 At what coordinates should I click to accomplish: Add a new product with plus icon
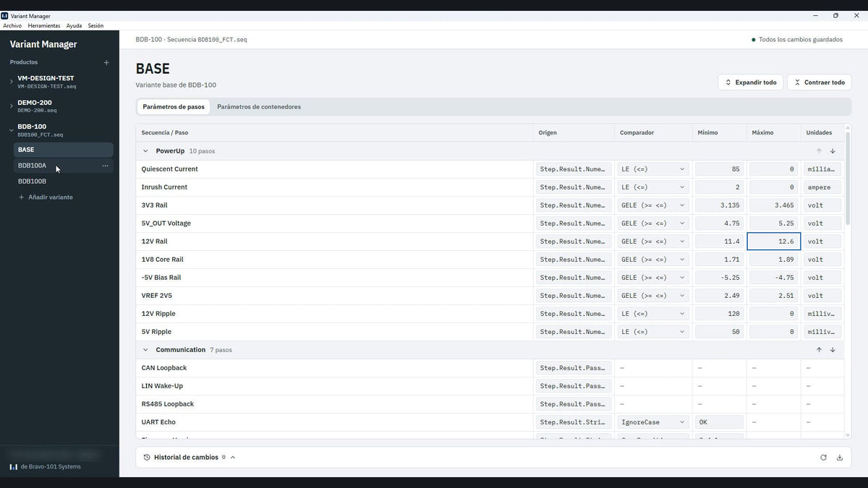point(106,62)
